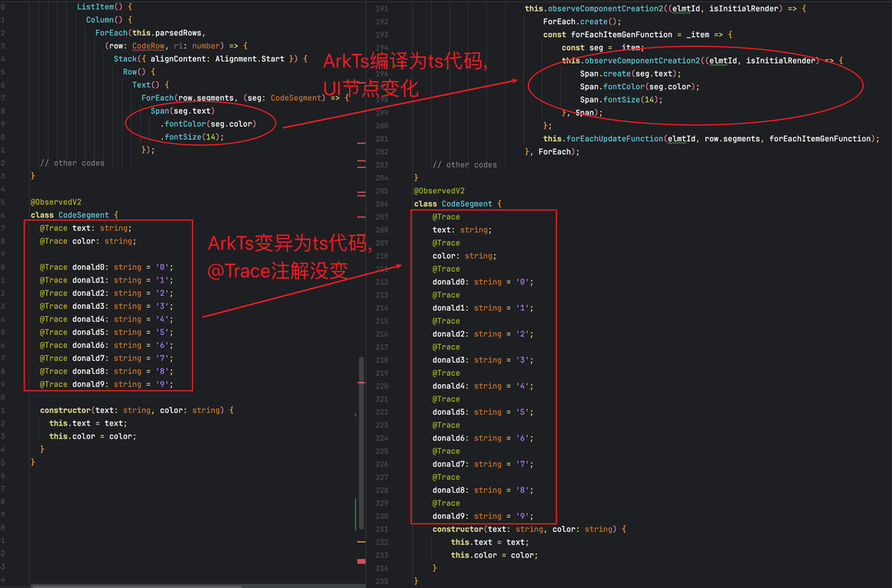Click line number 205 in right pane gutter
Viewport: 892px width, 588px height.
click(382, 191)
